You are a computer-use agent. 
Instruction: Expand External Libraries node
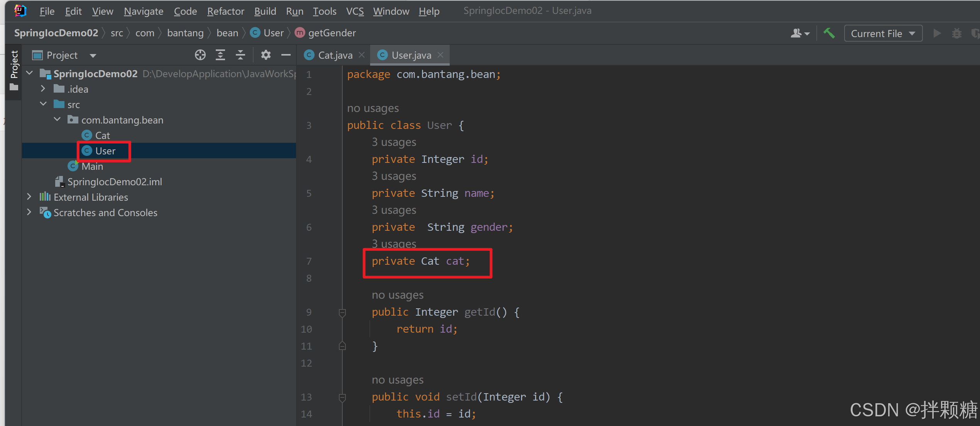pyautogui.click(x=29, y=197)
